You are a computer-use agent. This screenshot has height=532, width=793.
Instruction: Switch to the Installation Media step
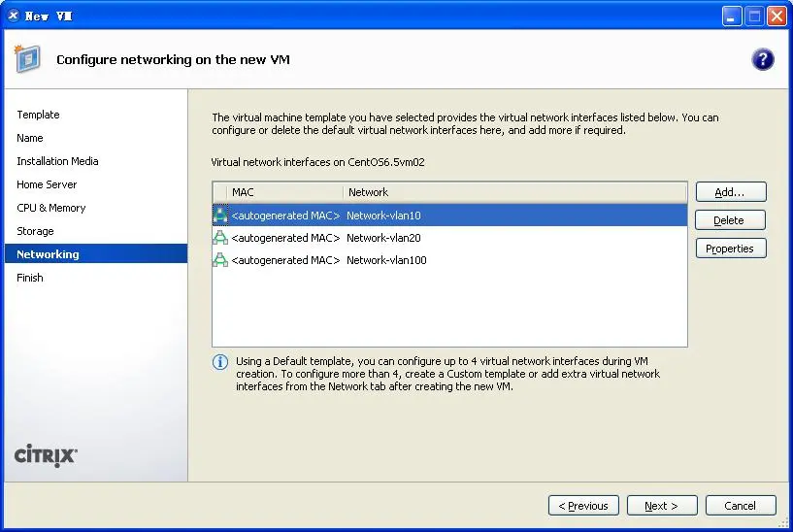(x=57, y=161)
